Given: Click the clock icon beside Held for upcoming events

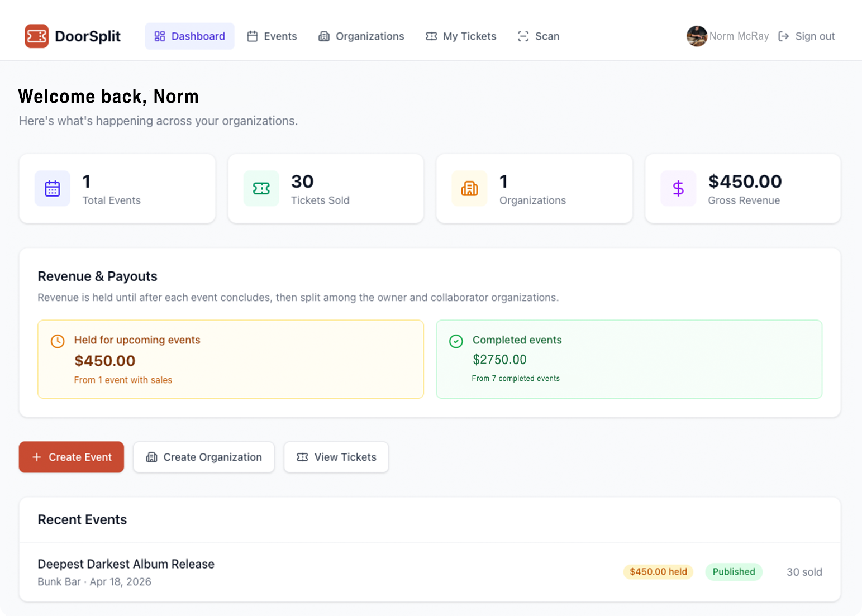Looking at the screenshot, I should 58,341.
